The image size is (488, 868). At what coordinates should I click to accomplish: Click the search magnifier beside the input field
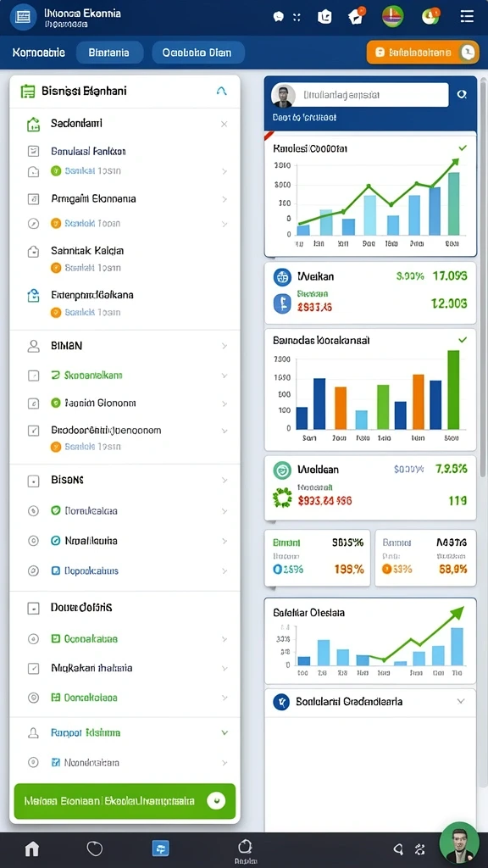point(462,95)
